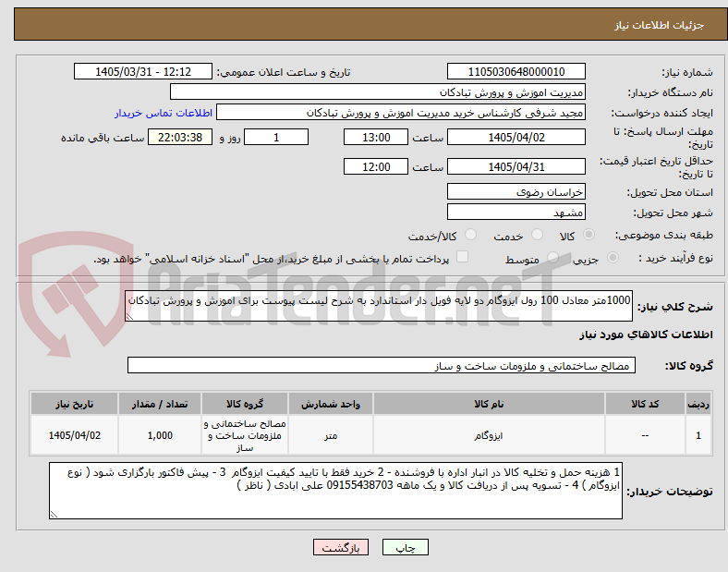Click the row number 1 cell
The height and width of the screenshot is (572, 728).
tap(698, 435)
